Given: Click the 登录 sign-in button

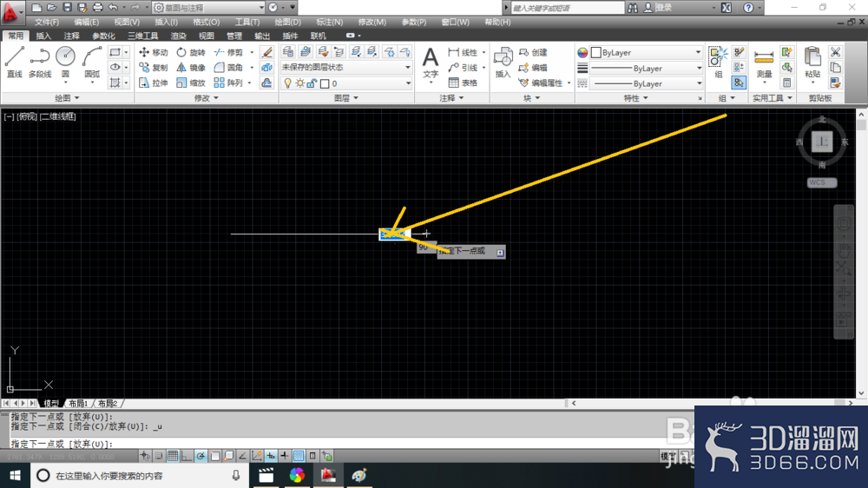Looking at the screenshot, I should pyautogui.click(x=658, y=8).
